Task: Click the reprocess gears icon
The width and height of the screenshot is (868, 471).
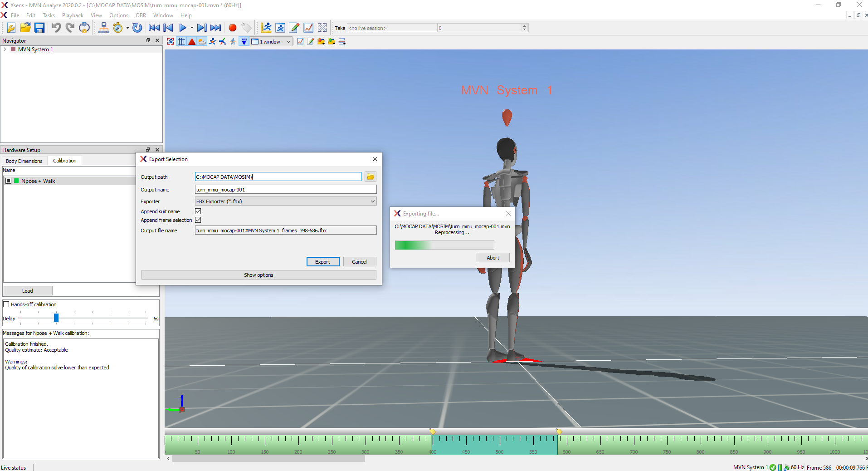Action: coord(84,28)
